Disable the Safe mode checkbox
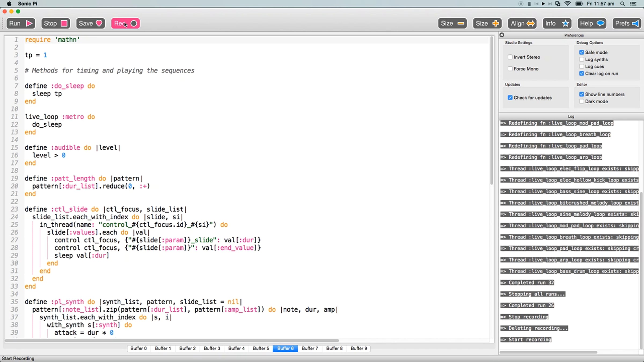Image resolution: width=644 pixels, height=362 pixels. coord(581,52)
